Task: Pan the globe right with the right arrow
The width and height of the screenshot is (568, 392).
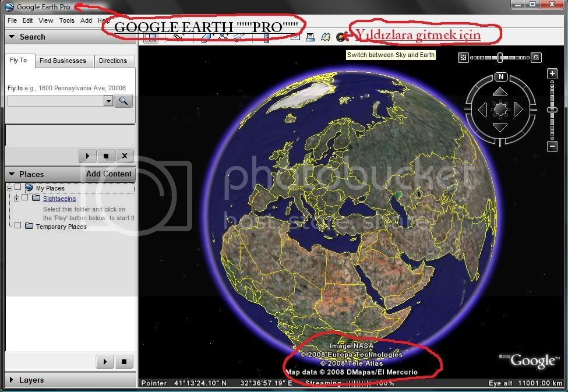Action: tap(518, 110)
